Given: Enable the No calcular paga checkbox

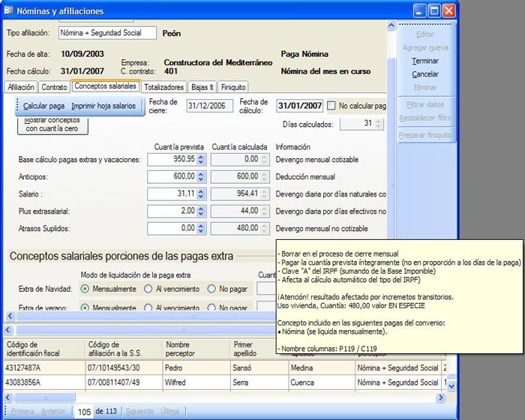Looking at the screenshot, I should click(x=332, y=106).
